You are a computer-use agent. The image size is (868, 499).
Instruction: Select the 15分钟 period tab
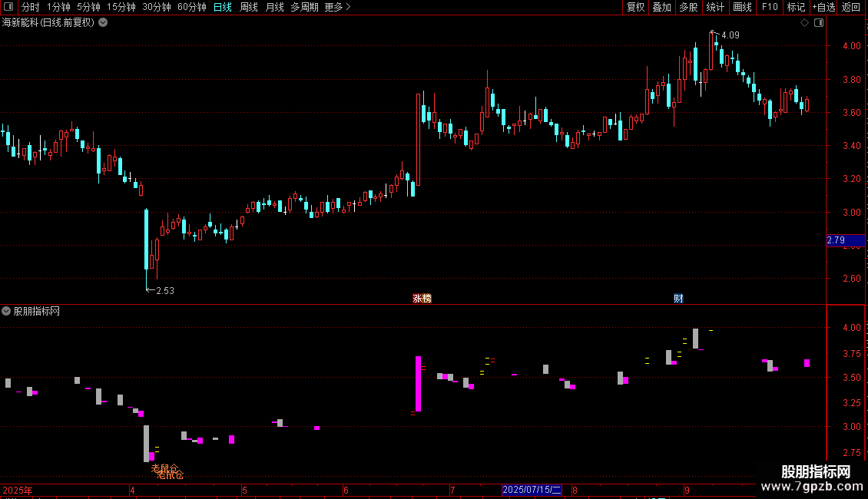pyautogui.click(x=121, y=7)
